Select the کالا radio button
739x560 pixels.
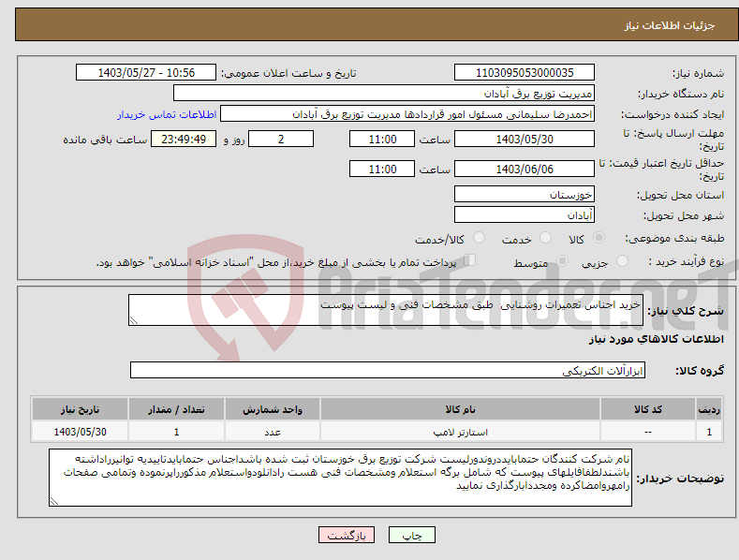(x=599, y=238)
